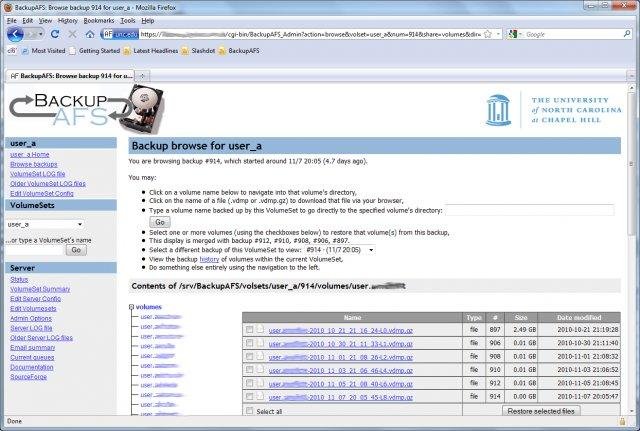640x431 pixels.
Task: Click the stop loading X icon
Action: click(x=72, y=34)
